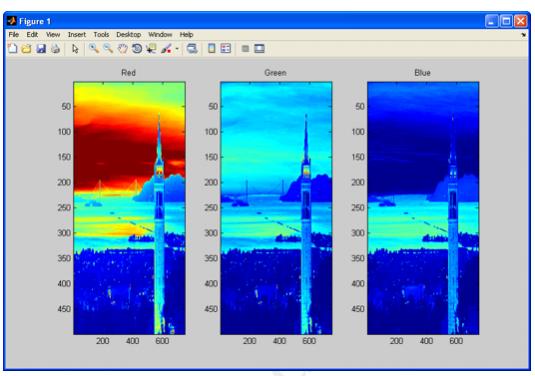Click the dock arrow at menu bar right
The width and height of the screenshot is (535, 376).
(524, 35)
